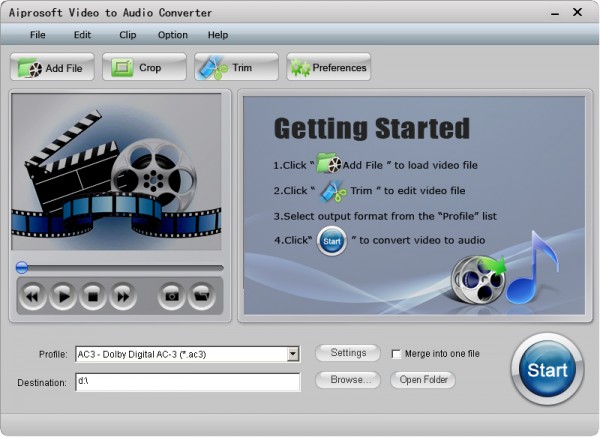Open the Edit menu

tap(82, 35)
